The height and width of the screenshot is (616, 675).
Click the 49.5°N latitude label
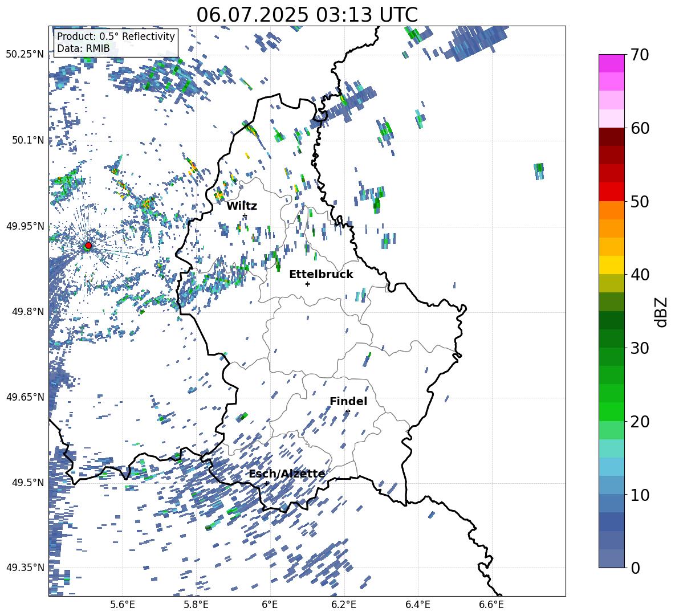[28, 482]
